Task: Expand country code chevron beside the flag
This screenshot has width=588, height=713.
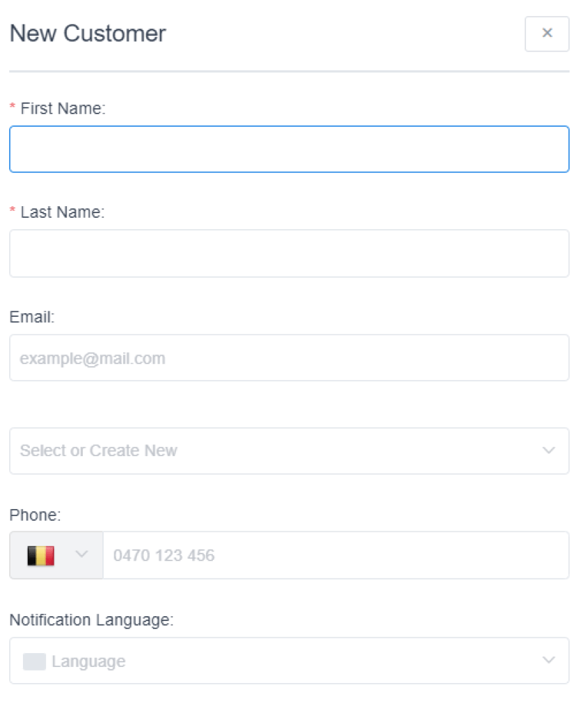Action: [x=82, y=555]
